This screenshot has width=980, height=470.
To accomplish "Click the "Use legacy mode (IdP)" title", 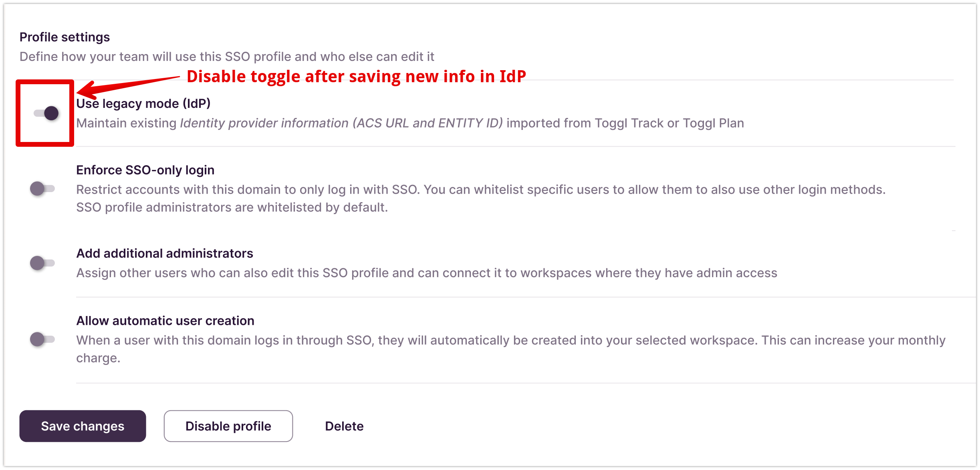I will coord(143,103).
